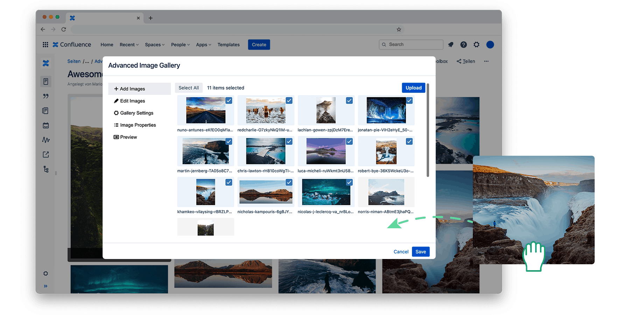
Task: Click the Create button
Action: [x=259, y=45]
